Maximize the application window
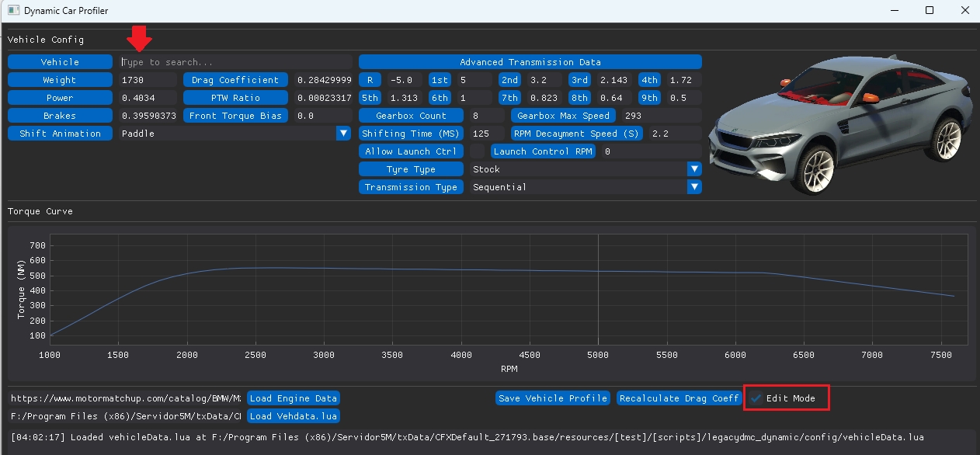 (929, 11)
